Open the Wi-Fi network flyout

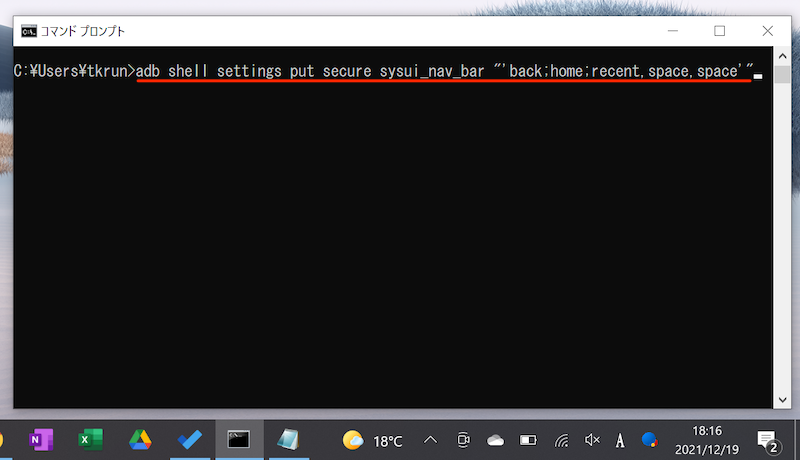tap(561, 440)
